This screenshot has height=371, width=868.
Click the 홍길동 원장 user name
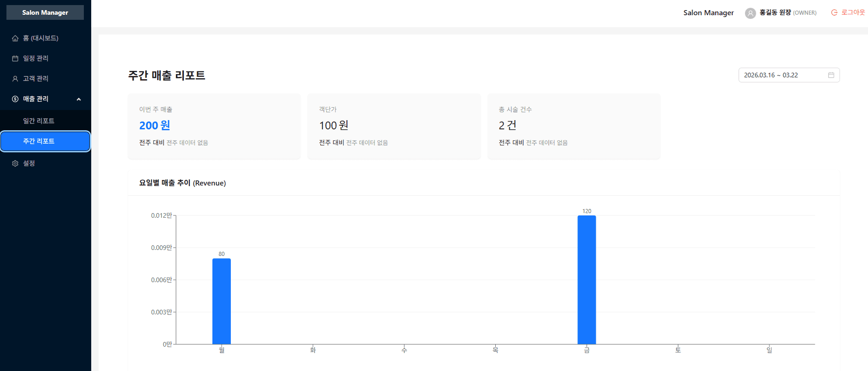tap(775, 12)
